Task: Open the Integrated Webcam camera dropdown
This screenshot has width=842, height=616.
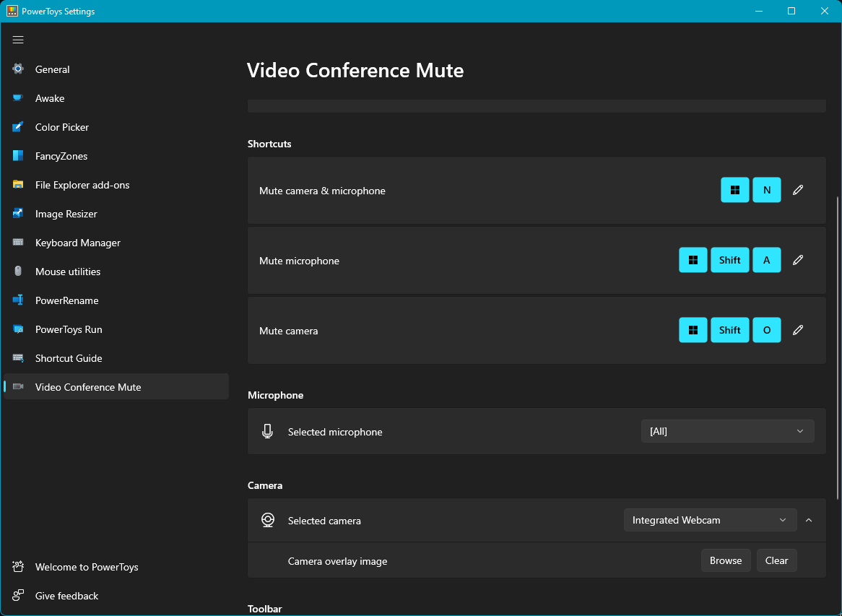Action: (710, 520)
